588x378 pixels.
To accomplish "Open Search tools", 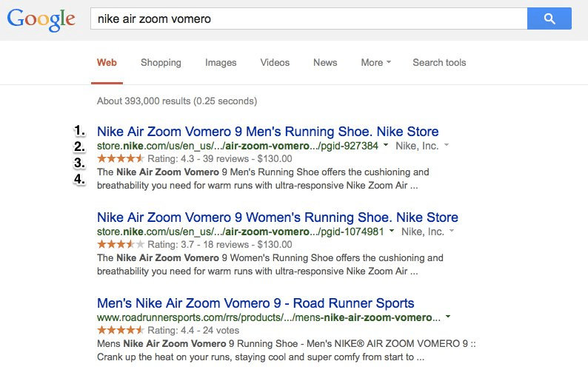I will [x=439, y=63].
